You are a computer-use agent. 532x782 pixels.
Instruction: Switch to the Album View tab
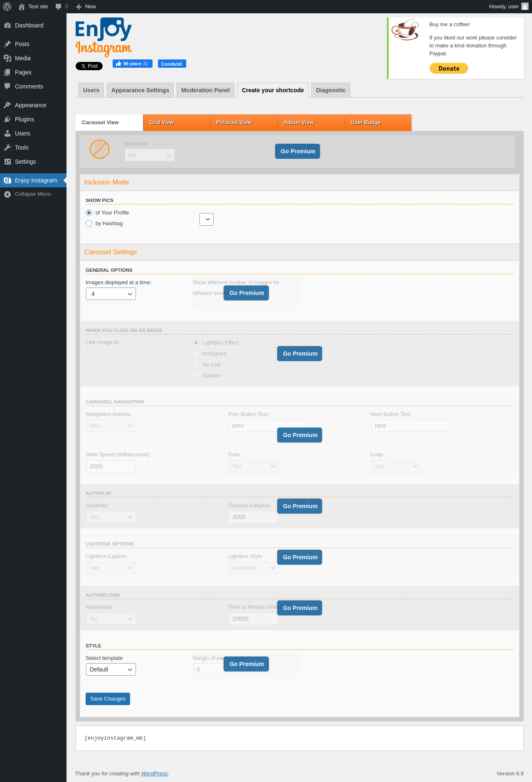tap(311, 123)
